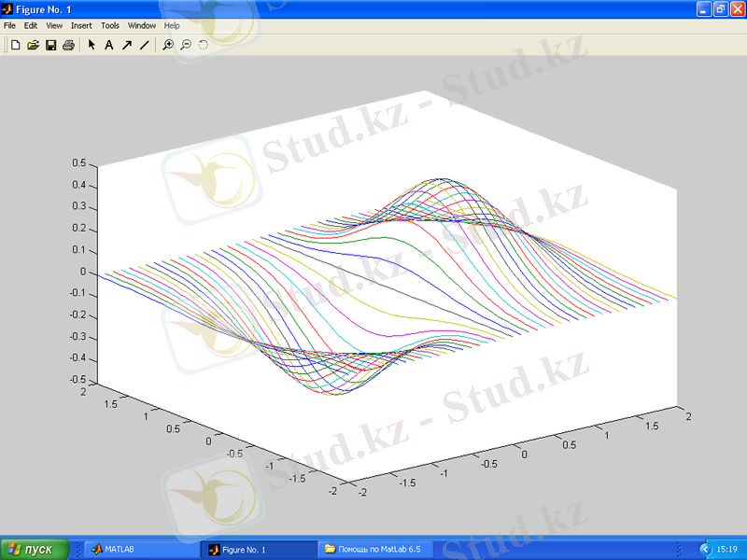
Task: Enable the Edit Plot arrow cursor tool
Action: pos(92,45)
